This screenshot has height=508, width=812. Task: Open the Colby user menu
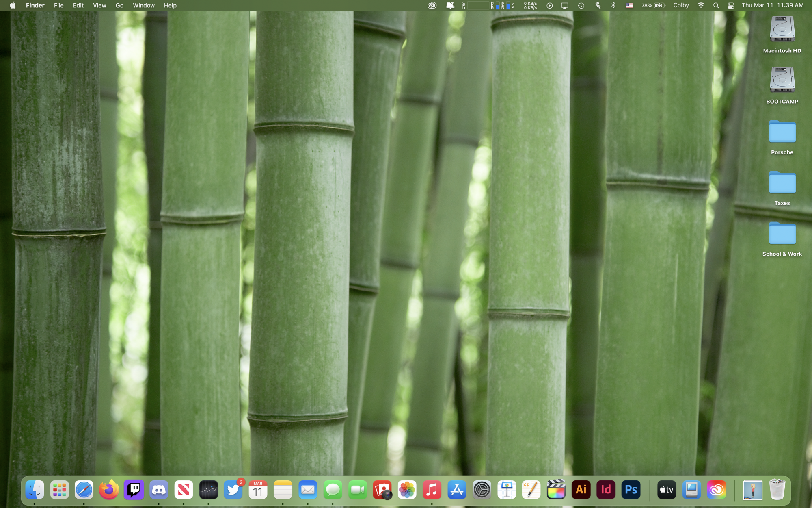[x=681, y=5]
